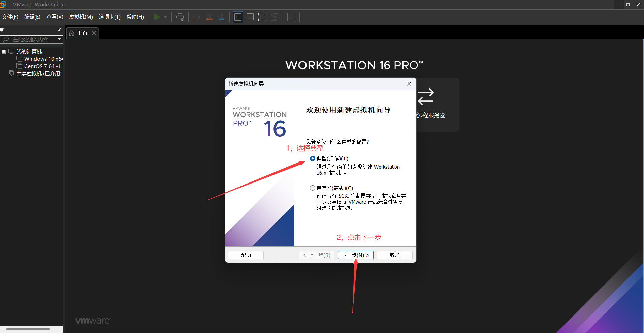Click the CentOS 7 VM icon
Screen dimensions: 644x333
(20, 66)
